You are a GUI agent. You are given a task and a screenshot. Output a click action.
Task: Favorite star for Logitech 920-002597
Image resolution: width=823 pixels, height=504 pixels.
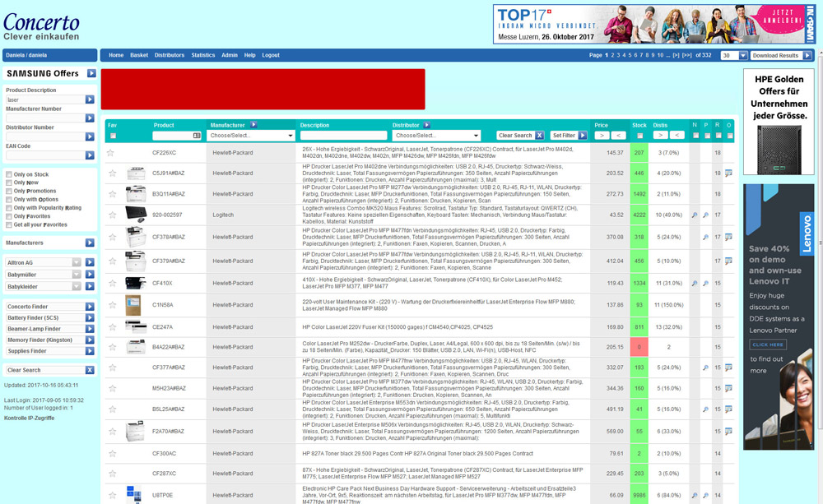tap(112, 215)
